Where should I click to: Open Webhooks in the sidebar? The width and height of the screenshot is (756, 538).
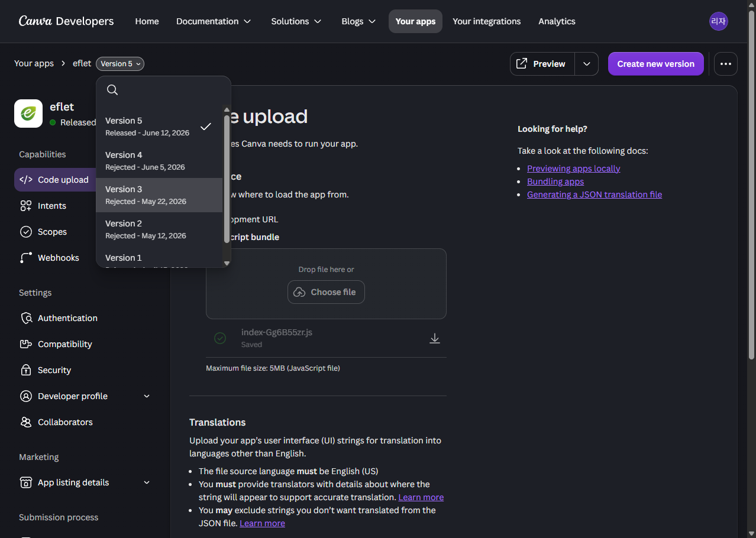pyautogui.click(x=59, y=258)
